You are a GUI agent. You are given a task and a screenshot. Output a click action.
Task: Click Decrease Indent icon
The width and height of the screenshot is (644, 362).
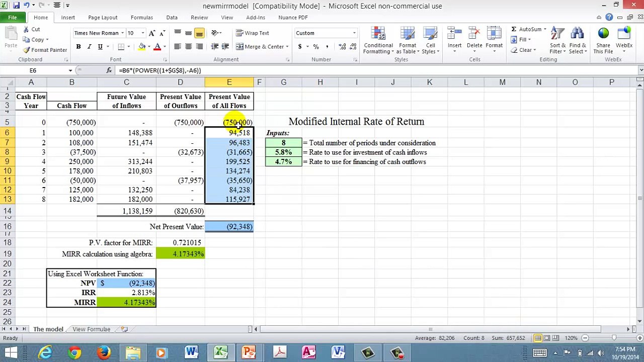coord(215,47)
